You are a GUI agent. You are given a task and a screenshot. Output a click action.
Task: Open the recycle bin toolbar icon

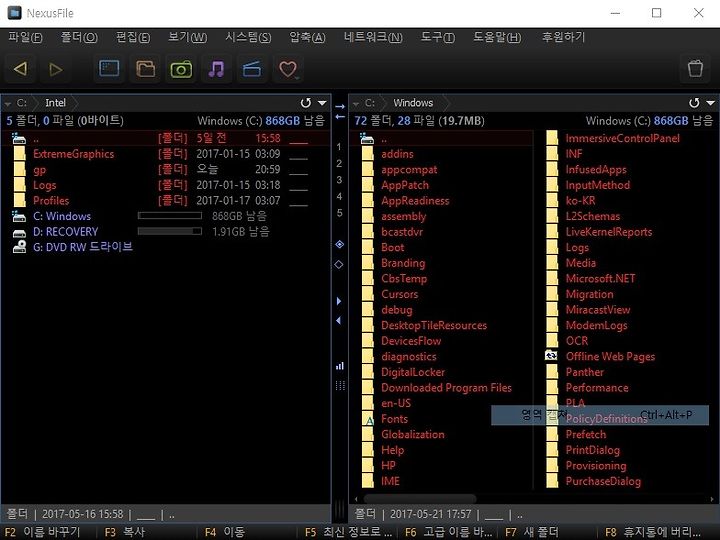[x=695, y=69]
